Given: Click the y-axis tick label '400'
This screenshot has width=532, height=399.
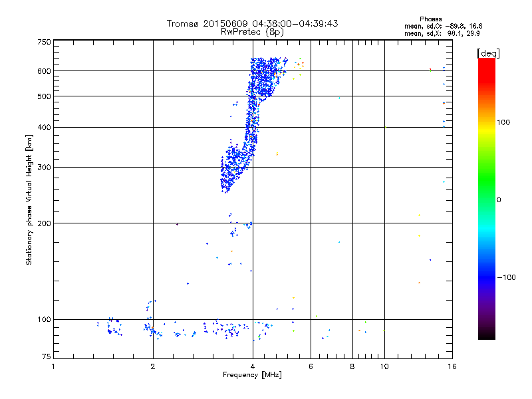Looking at the screenshot, I should (x=44, y=127).
